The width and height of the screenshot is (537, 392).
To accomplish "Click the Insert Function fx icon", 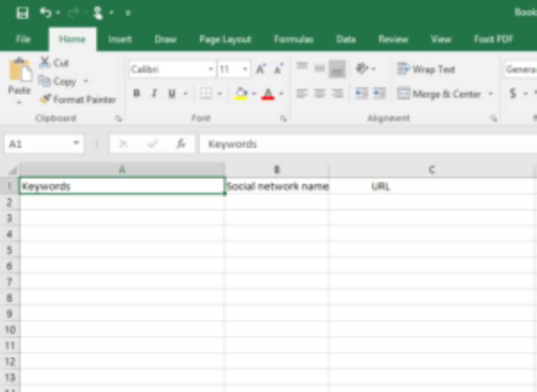I will (x=181, y=144).
